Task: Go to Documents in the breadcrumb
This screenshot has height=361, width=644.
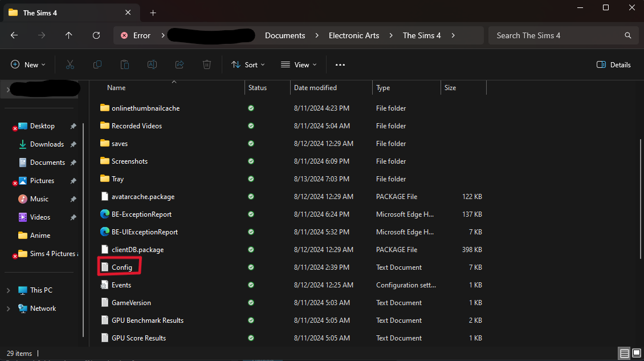Action: [x=285, y=35]
